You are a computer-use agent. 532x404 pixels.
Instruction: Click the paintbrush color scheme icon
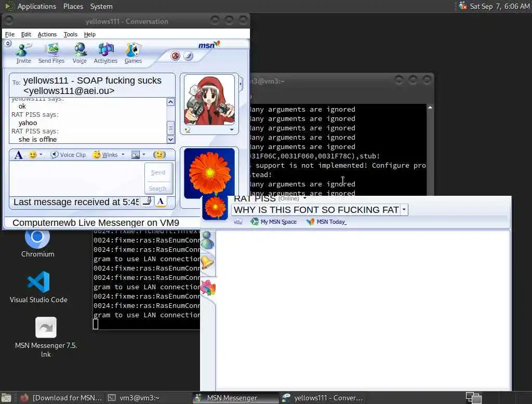pyautogui.click(x=188, y=56)
